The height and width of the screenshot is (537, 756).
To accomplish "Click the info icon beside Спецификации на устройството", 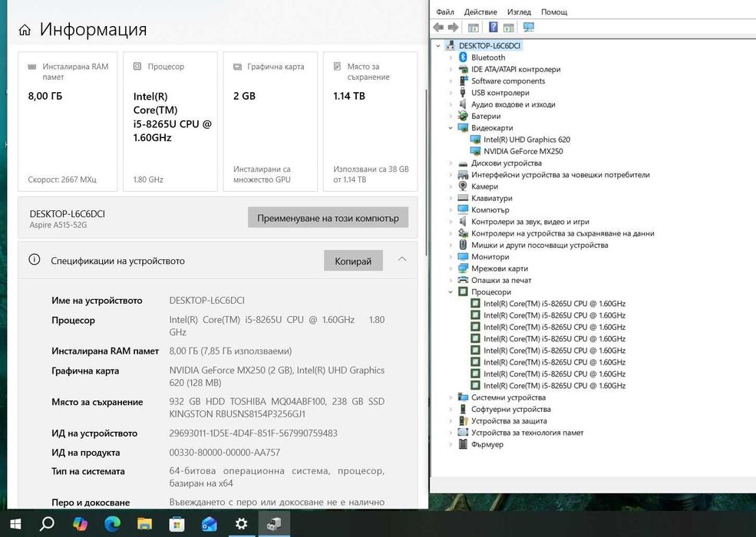I will point(35,260).
